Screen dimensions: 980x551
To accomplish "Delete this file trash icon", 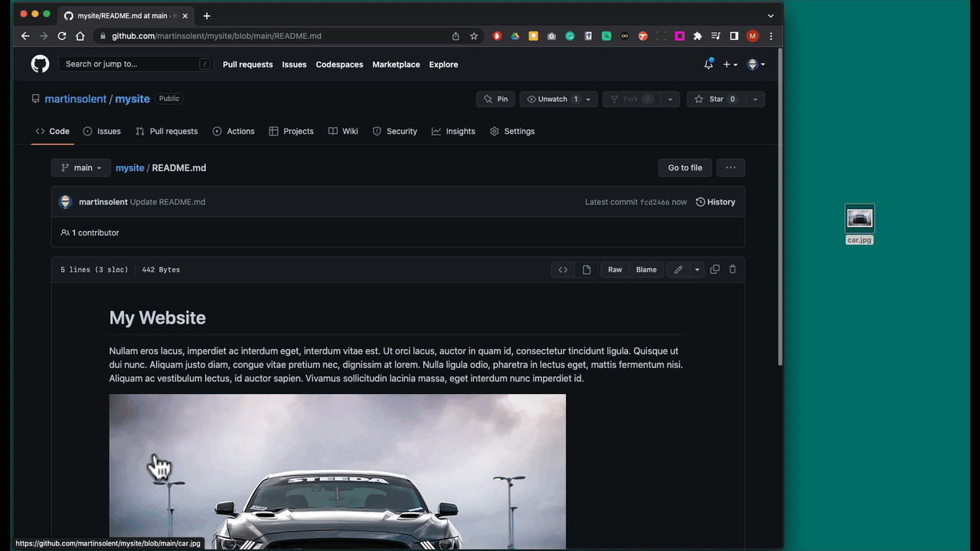I will (x=733, y=269).
